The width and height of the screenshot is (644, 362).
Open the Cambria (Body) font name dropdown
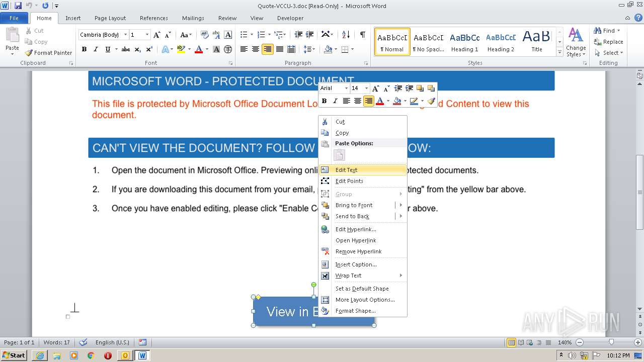click(x=124, y=35)
